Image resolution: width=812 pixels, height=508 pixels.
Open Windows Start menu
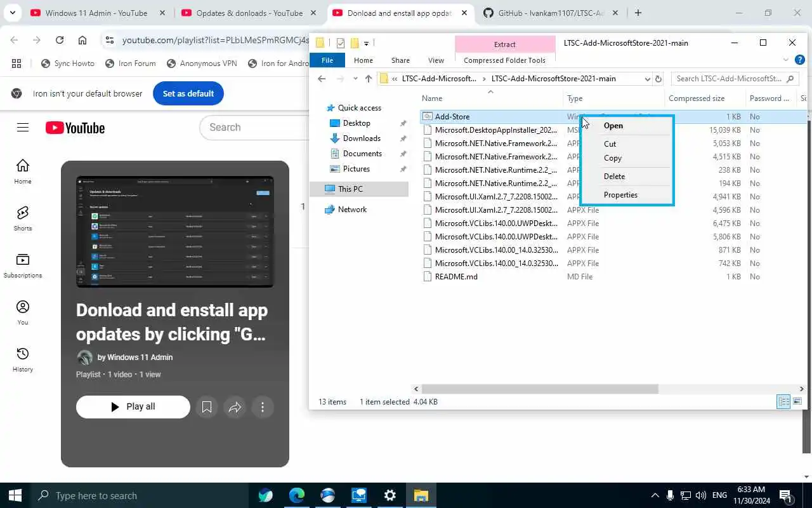(x=15, y=495)
